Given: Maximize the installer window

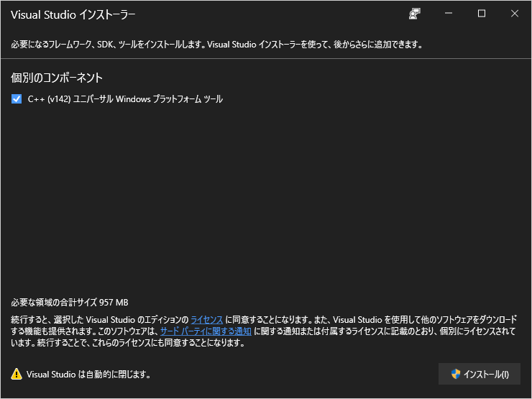Looking at the screenshot, I should [x=482, y=14].
